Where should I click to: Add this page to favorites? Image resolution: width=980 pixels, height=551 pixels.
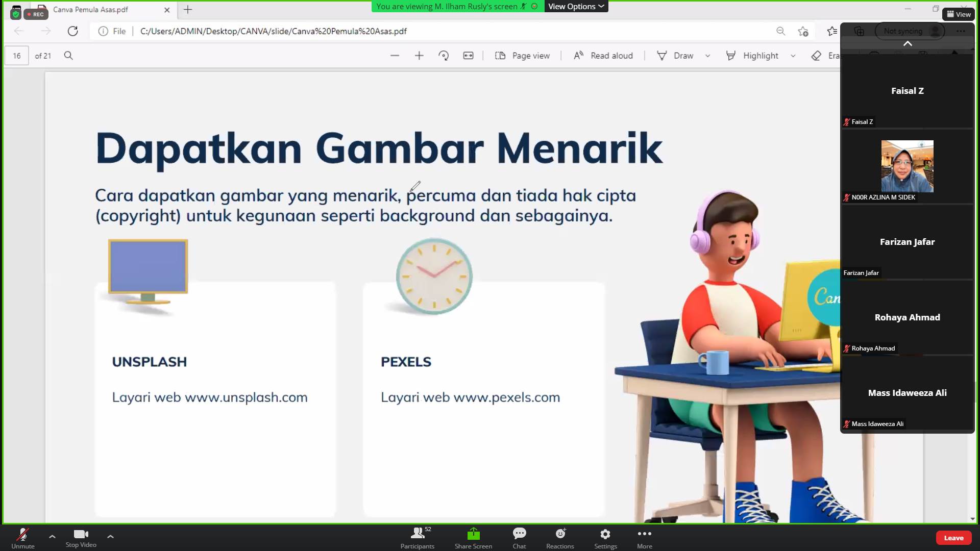[x=803, y=31]
